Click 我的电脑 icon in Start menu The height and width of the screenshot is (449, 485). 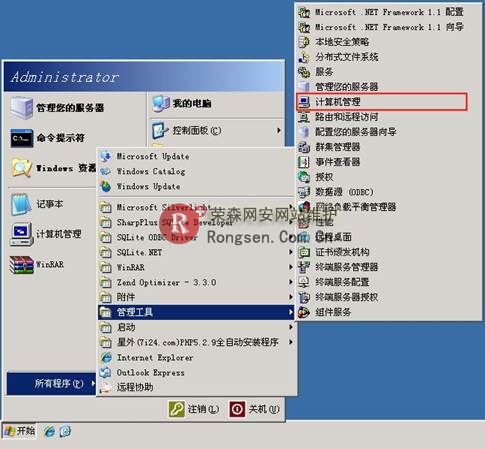pos(161,103)
